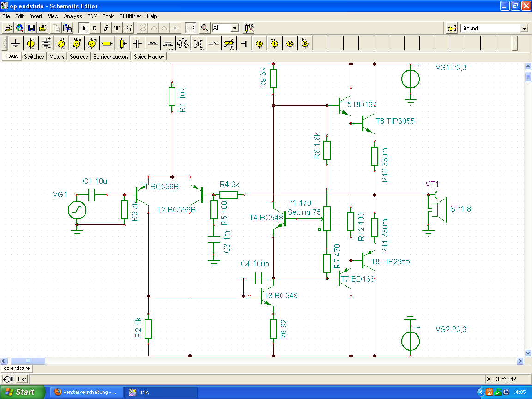Image resolution: width=532 pixels, height=399 pixels.
Task: Toggle the grid dots display button
Action: 191,28
